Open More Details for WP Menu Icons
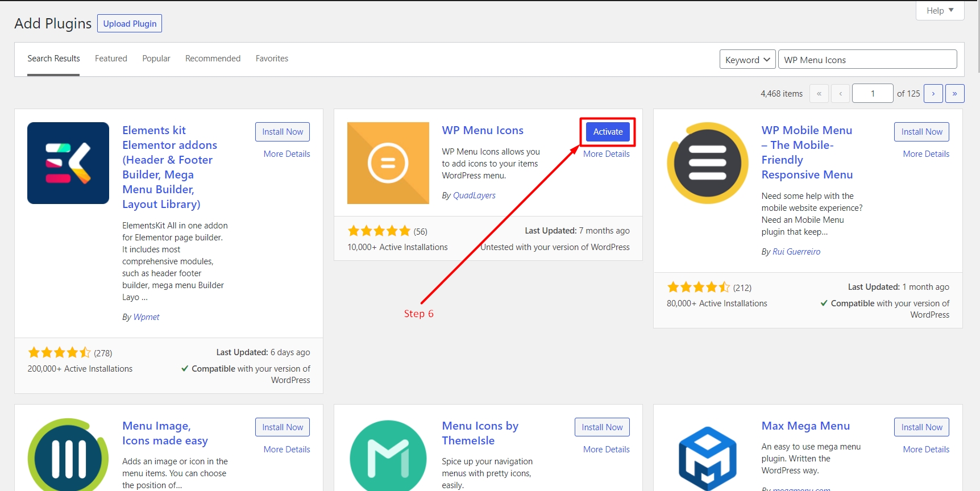This screenshot has height=491, width=980. coord(607,154)
